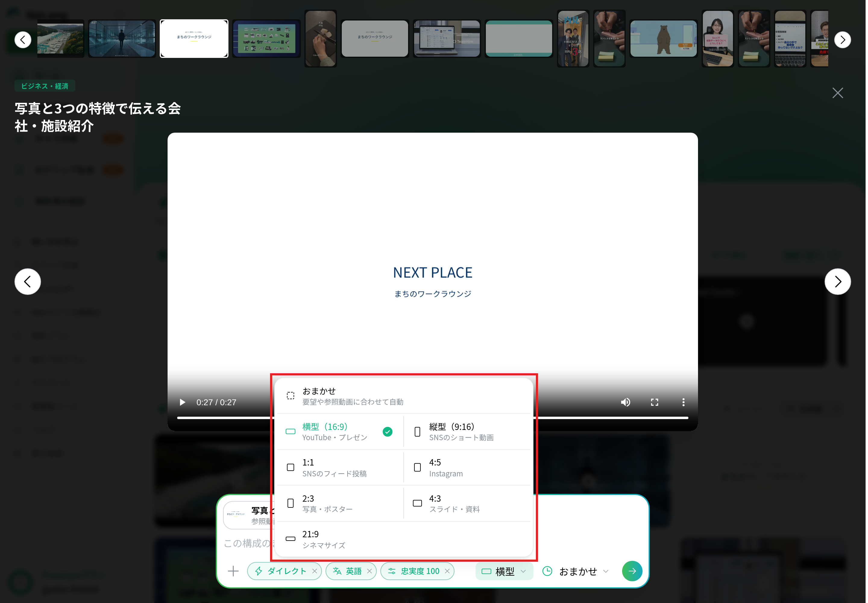Open the おまかせ duration dropdown

(576, 571)
